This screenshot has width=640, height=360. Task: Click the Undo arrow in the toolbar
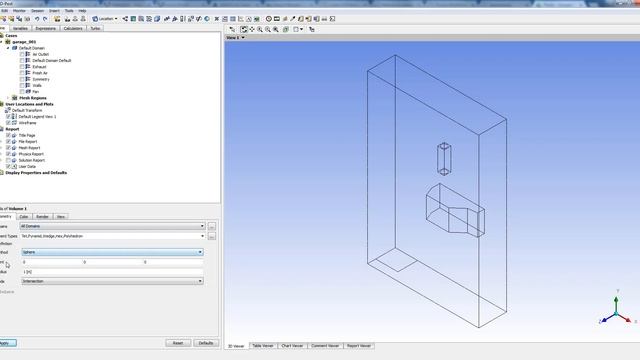click(37, 19)
